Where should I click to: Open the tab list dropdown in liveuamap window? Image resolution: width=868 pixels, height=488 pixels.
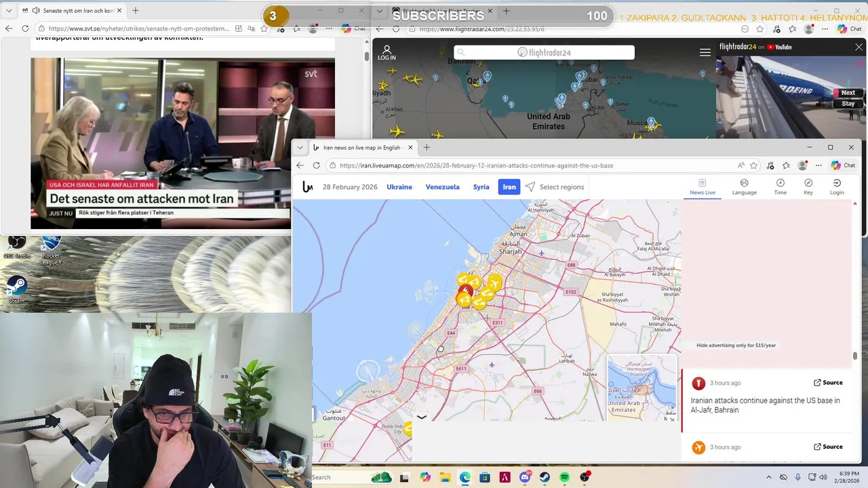pyautogui.click(x=300, y=147)
